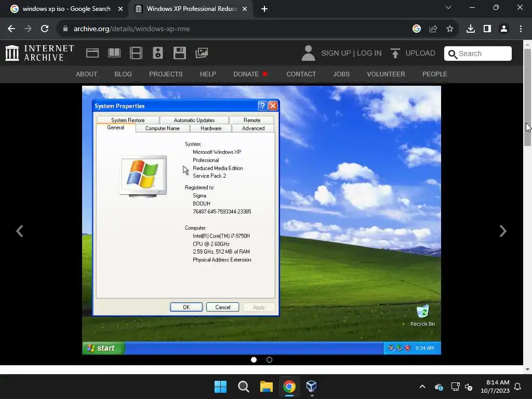
Task: Click the page vertical scrollbar thumb
Action: click(527, 97)
